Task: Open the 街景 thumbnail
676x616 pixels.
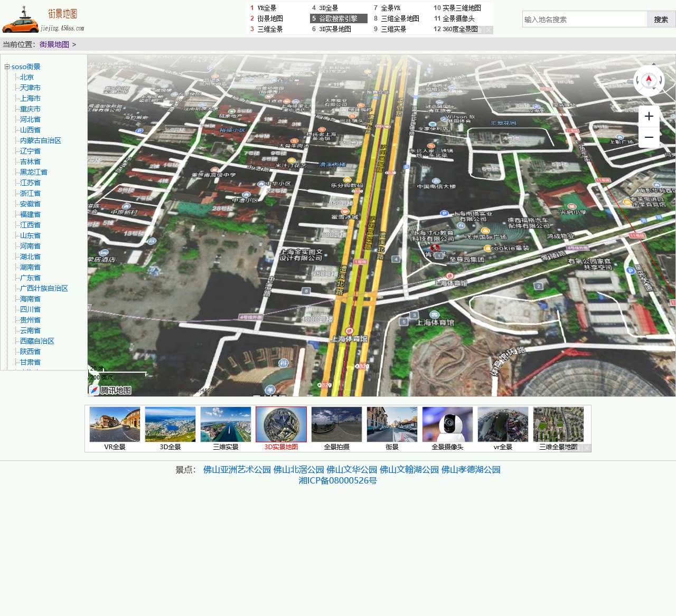Action: (392, 424)
